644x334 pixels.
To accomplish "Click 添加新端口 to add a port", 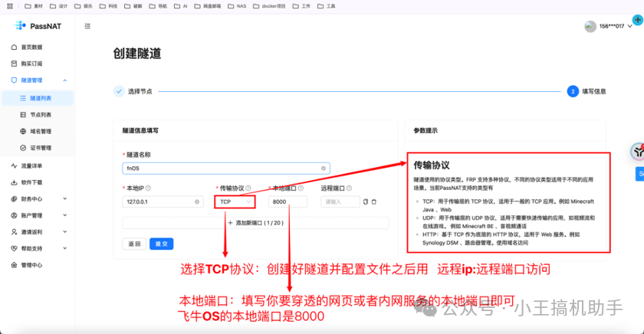I will click(x=255, y=222).
